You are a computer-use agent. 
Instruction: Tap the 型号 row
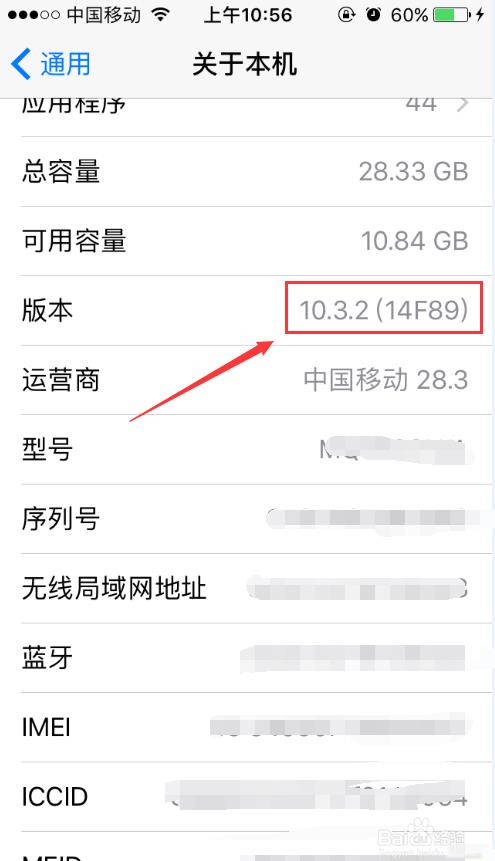coord(256,449)
